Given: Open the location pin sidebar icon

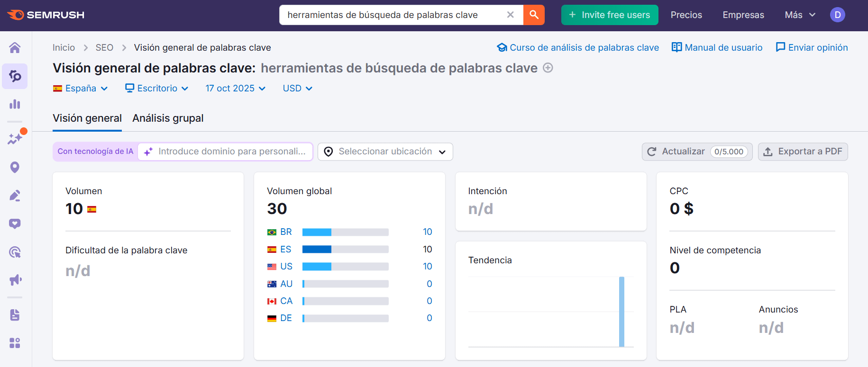Looking at the screenshot, I should [x=15, y=167].
